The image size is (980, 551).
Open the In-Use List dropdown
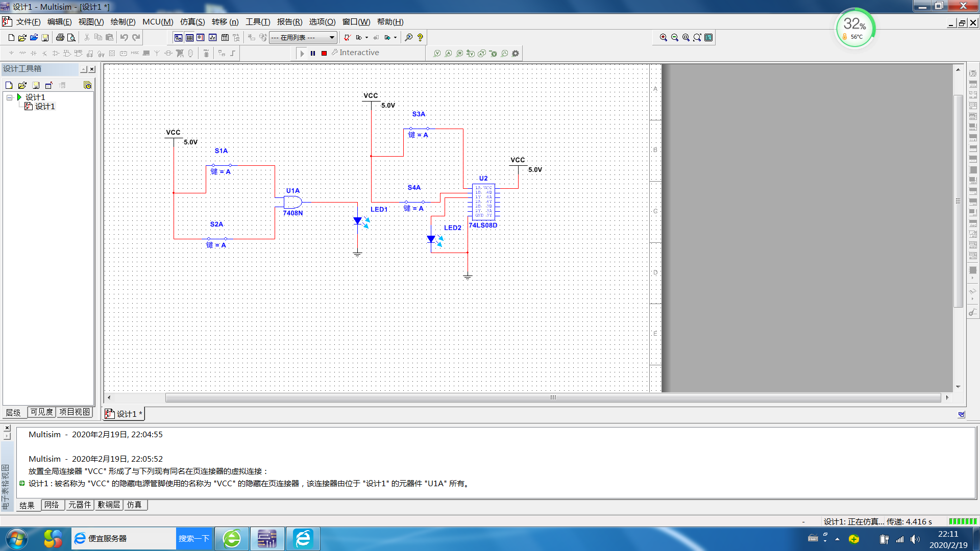click(332, 37)
